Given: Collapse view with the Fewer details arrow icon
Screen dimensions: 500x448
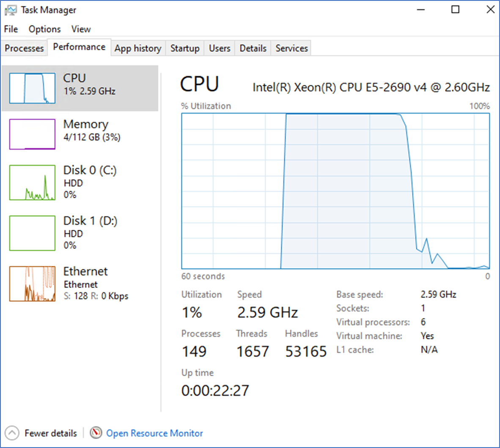Looking at the screenshot, I should 12,433.
